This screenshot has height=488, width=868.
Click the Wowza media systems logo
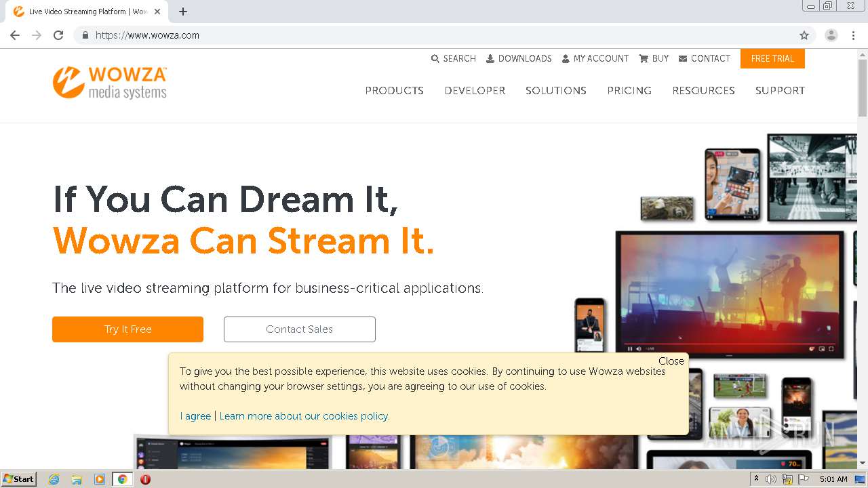click(x=110, y=83)
